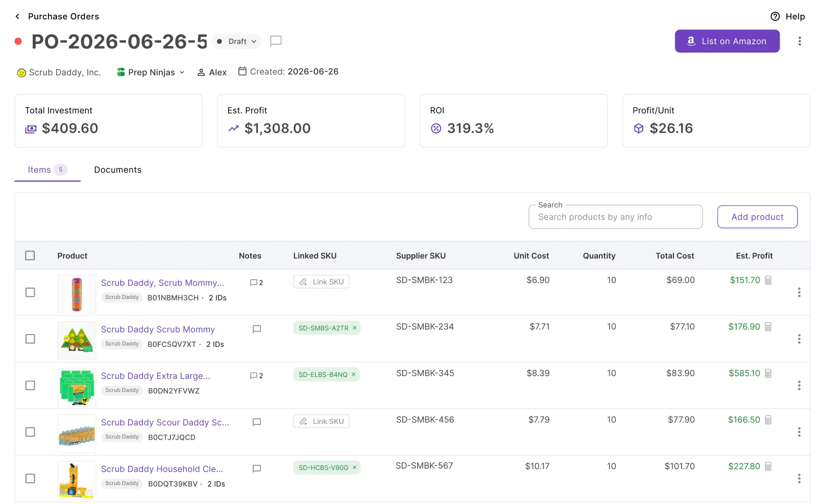Toggle the select-all checkbox in table header
The width and height of the screenshot is (825, 504).
coord(30,256)
